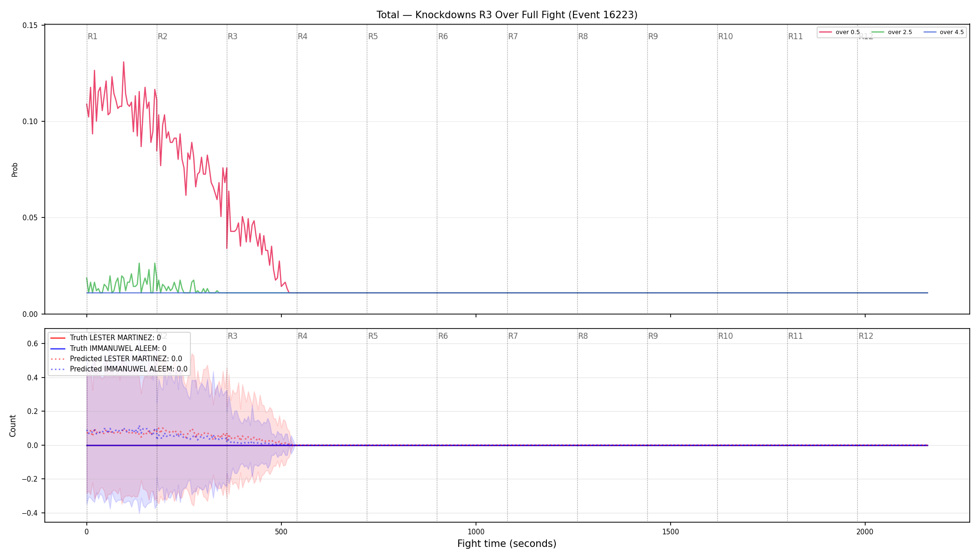Click the R7 round marker in top chart
Image resolution: width=980 pixels, height=560 pixels.
point(513,36)
